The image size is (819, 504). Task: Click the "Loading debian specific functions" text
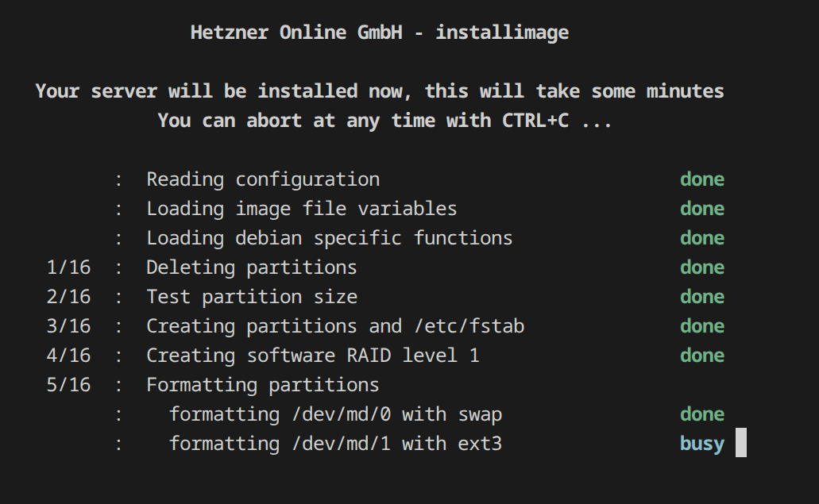click(329, 238)
